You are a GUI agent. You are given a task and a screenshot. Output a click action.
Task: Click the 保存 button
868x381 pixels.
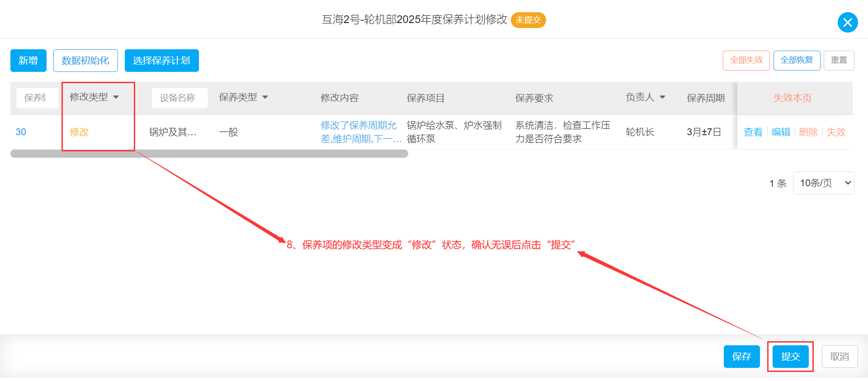[x=741, y=357]
